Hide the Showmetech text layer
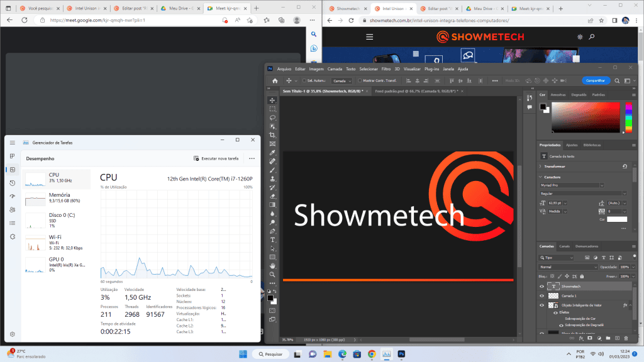 [542, 286]
